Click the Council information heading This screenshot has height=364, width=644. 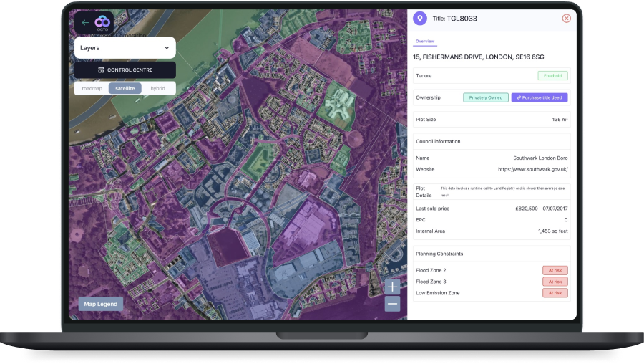(x=438, y=141)
